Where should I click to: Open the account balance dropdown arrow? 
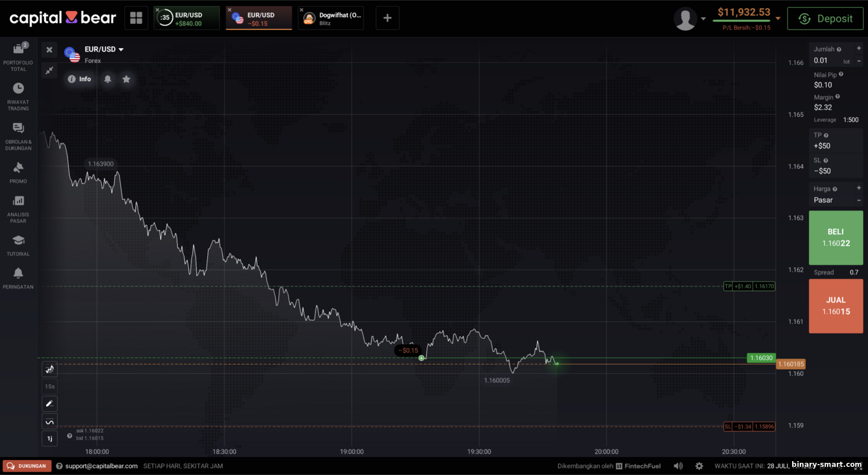click(778, 19)
